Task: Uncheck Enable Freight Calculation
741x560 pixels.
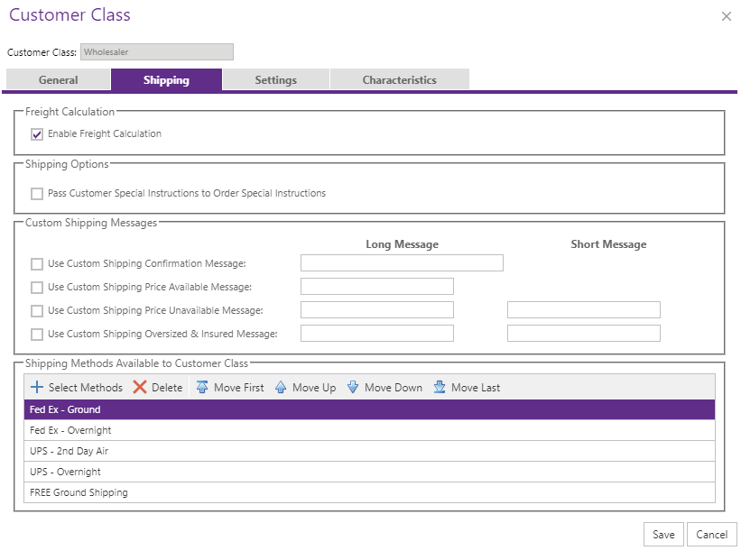Action: (x=37, y=134)
